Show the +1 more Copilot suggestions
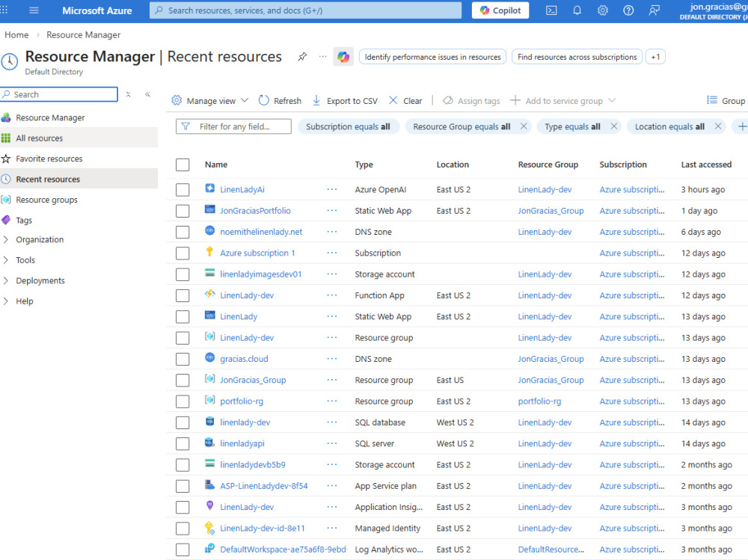The height and width of the screenshot is (560, 748). click(655, 57)
